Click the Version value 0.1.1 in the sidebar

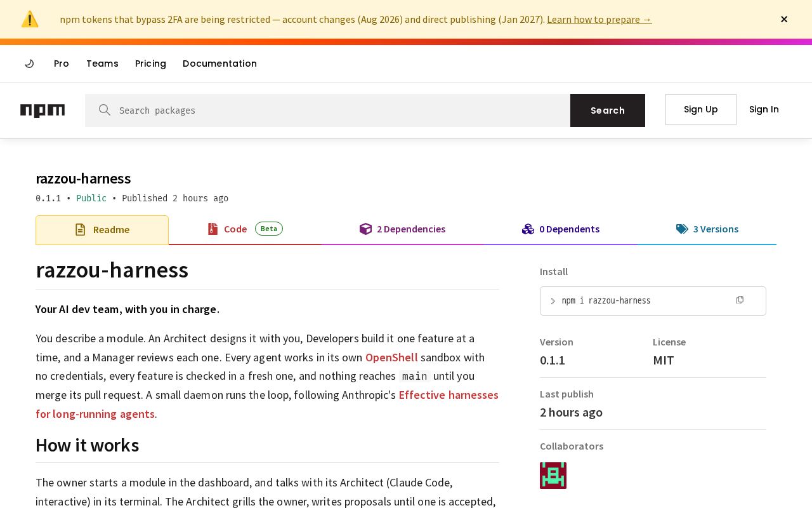(553, 360)
